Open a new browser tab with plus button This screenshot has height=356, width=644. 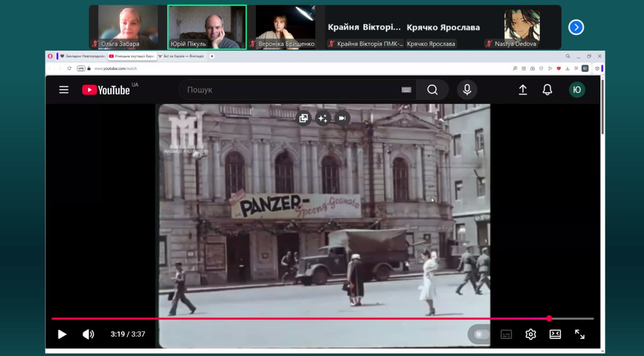pos(212,56)
